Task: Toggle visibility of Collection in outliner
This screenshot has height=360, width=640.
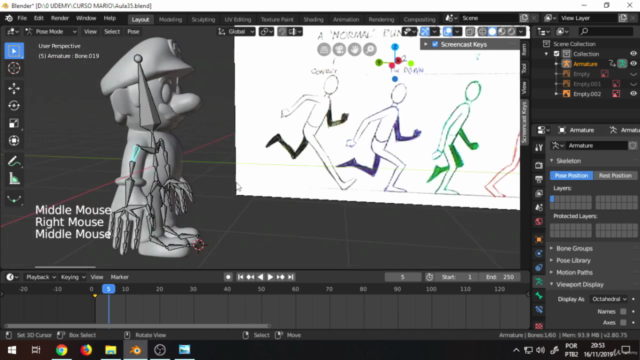Action: coord(633,53)
